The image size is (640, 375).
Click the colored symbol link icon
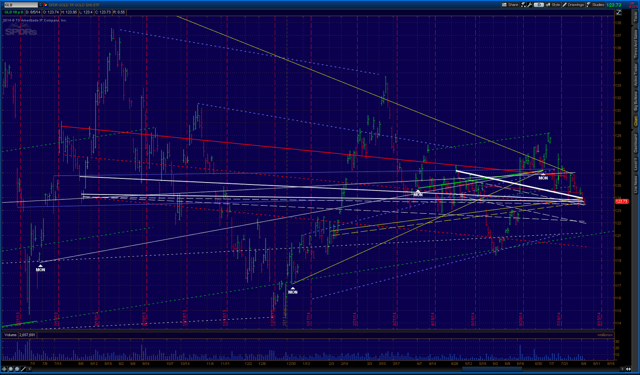point(45,5)
